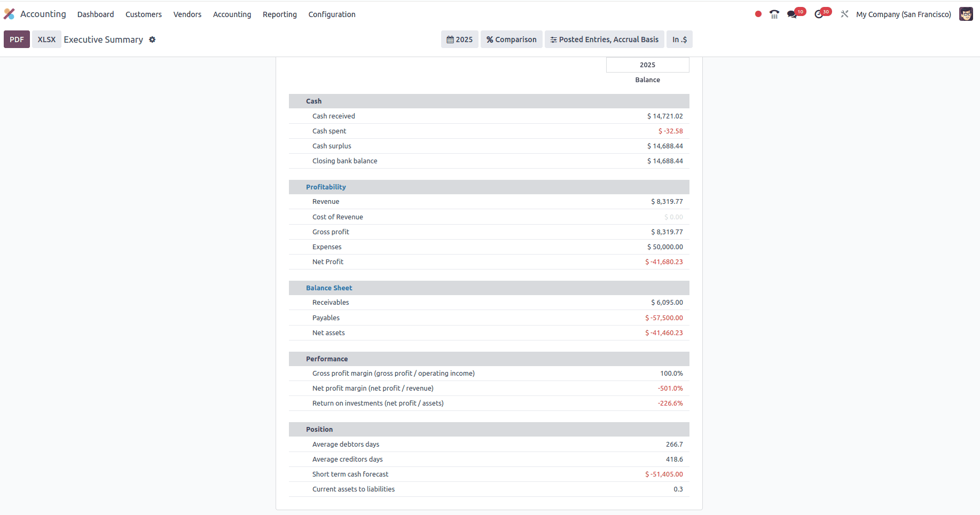Switch to the Dashboard menu

point(95,14)
